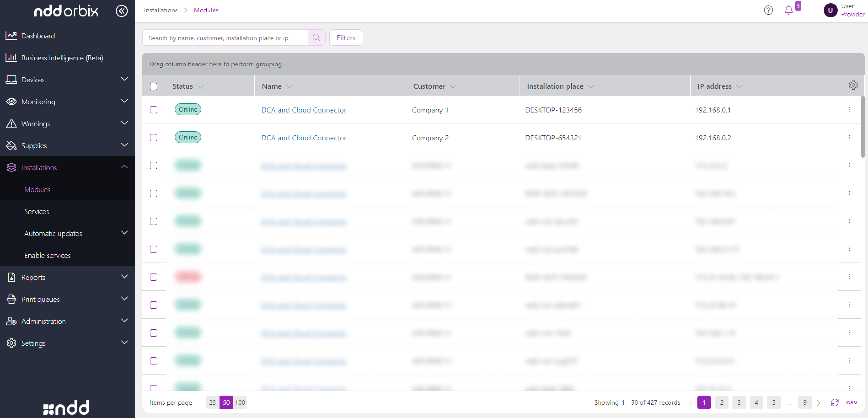Image resolution: width=868 pixels, height=418 pixels.
Task: Open Business Intelligence (Beta) menu item
Action: pyautogui.click(x=62, y=58)
